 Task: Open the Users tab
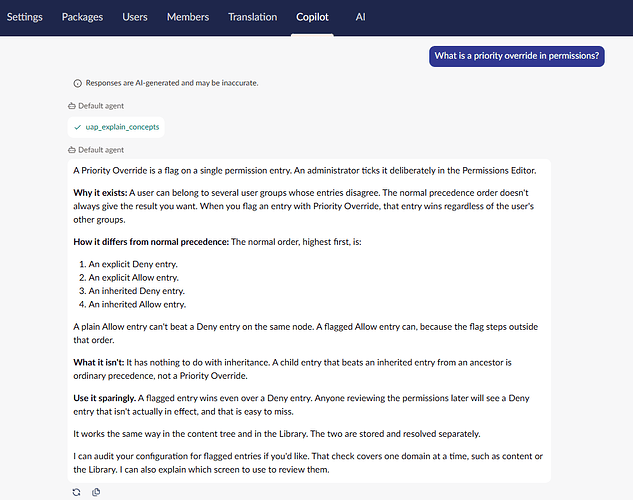[x=135, y=17]
